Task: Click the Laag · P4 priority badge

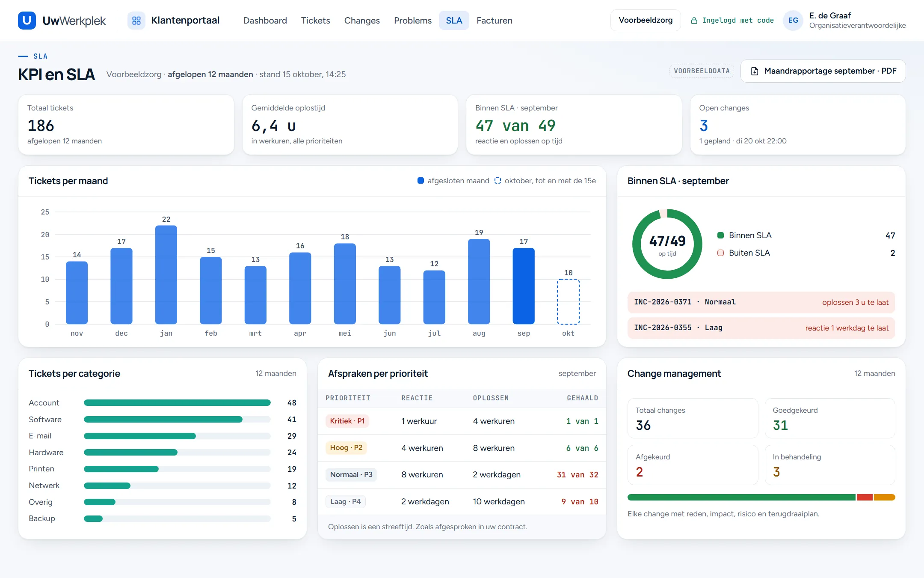Action: (345, 501)
